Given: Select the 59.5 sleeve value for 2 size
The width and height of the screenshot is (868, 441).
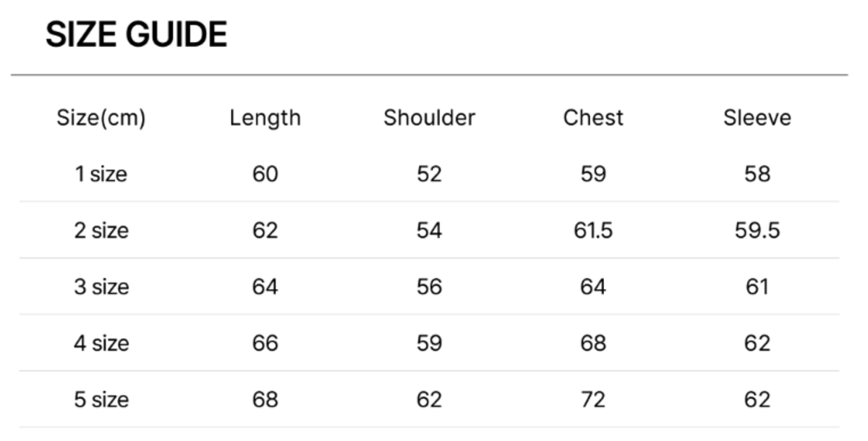Looking at the screenshot, I should 757,230.
